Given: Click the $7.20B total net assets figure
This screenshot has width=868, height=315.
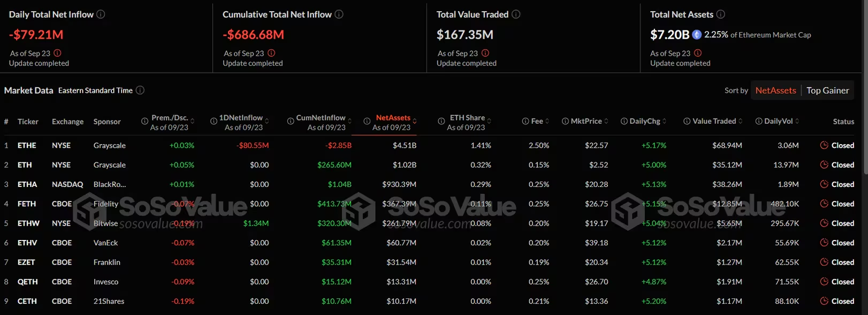Looking at the screenshot, I should (669, 35).
